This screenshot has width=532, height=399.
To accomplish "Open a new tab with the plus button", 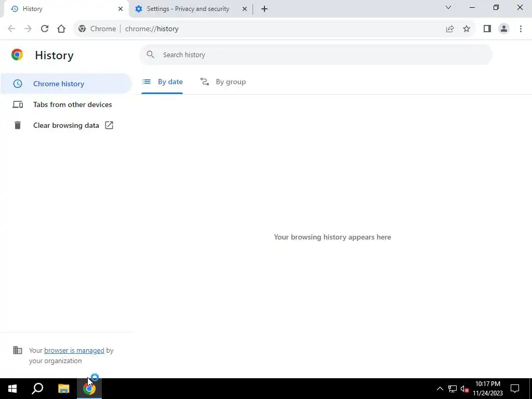I will coord(264,9).
